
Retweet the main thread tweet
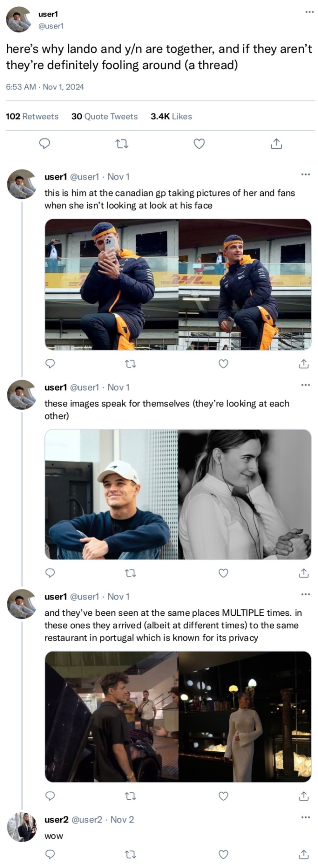click(122, 144)
